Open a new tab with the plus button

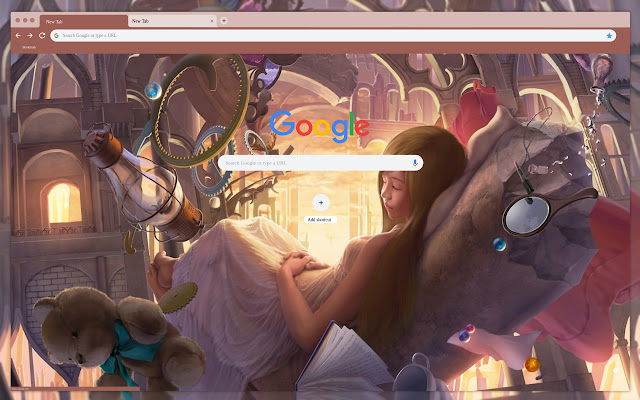pyautogui.click(x=224, y=21)
